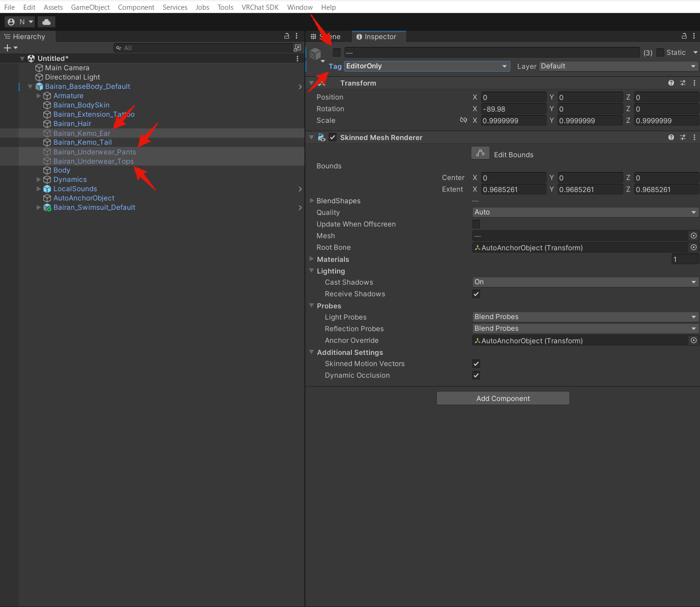Select Bairan_Hair in the Hierarchy

tap(72, 124)
